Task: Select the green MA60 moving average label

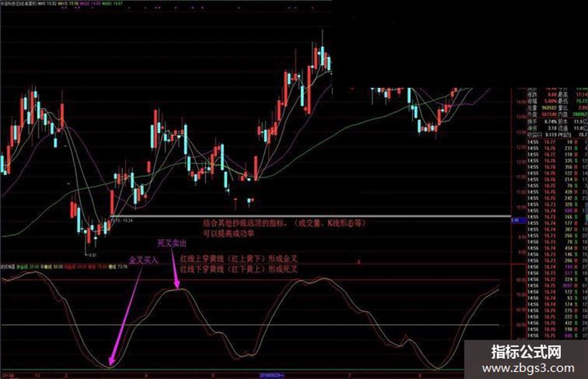Action: point(112,4)
